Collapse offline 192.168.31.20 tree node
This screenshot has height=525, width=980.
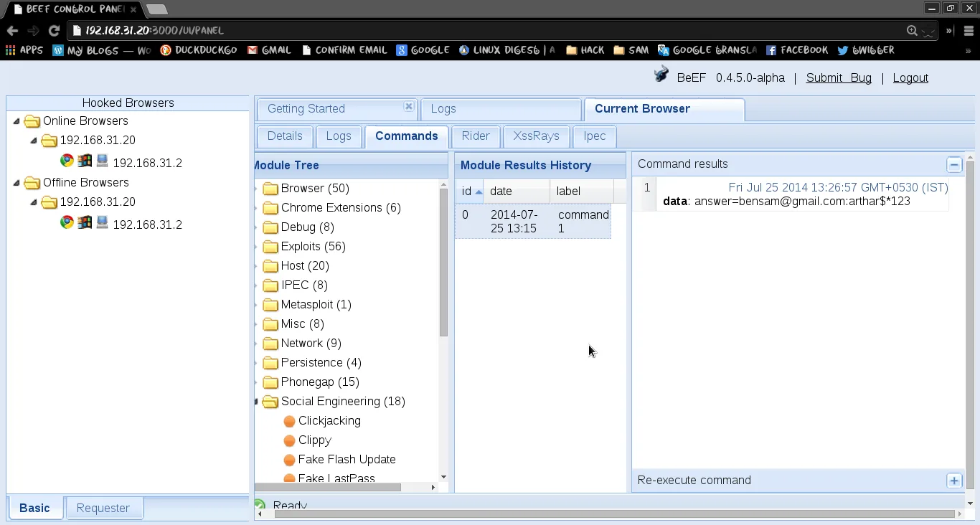[x=34, y=202]
